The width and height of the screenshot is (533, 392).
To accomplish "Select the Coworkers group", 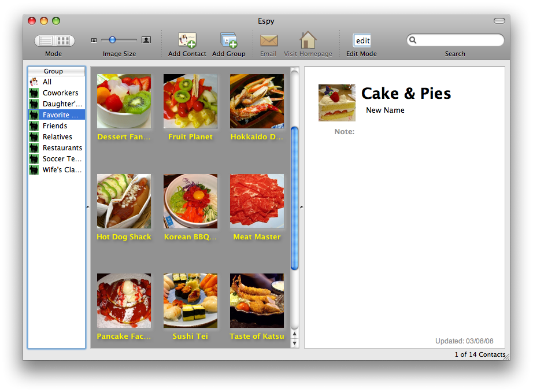I will pos(57,93).
